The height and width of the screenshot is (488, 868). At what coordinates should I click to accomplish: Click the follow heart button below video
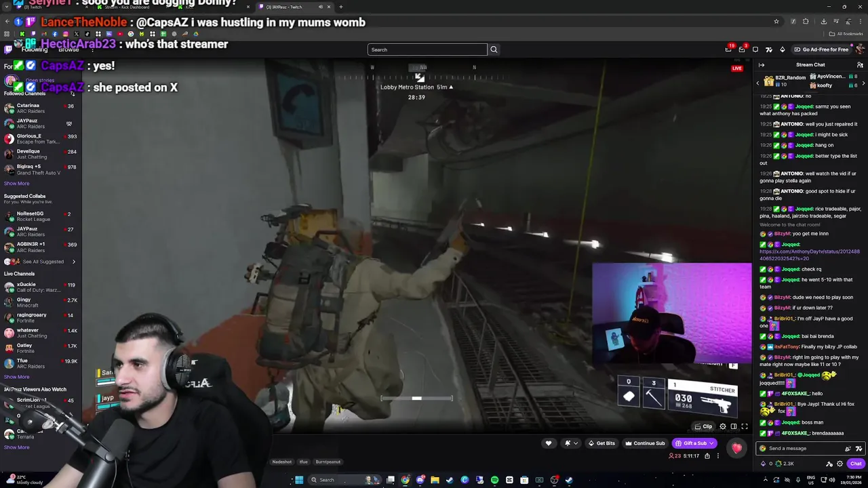click(x=549, y=443)
